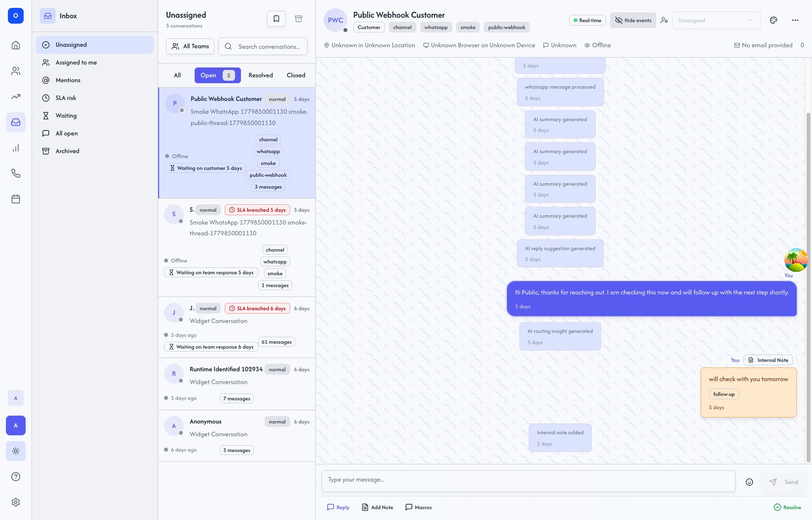Image resolution: width=812 pixels, height=520 pixels.
Task: Select Unassigned in inbox menu
Action: click(x=95, y=45)
